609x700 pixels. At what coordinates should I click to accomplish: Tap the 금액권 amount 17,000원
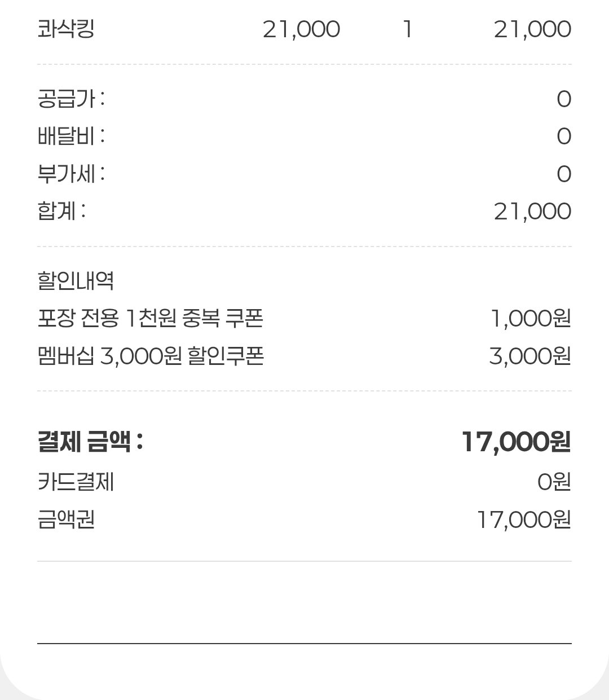[x=524, y=520]
